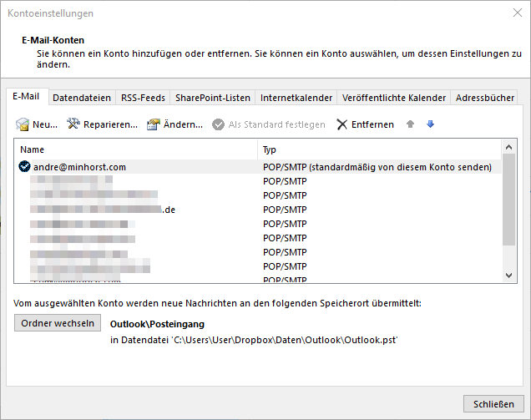This screenshot has width=531, height=420.
Task: Click the Typ column header
Action: pyautogui.click(x=379, y=149)
